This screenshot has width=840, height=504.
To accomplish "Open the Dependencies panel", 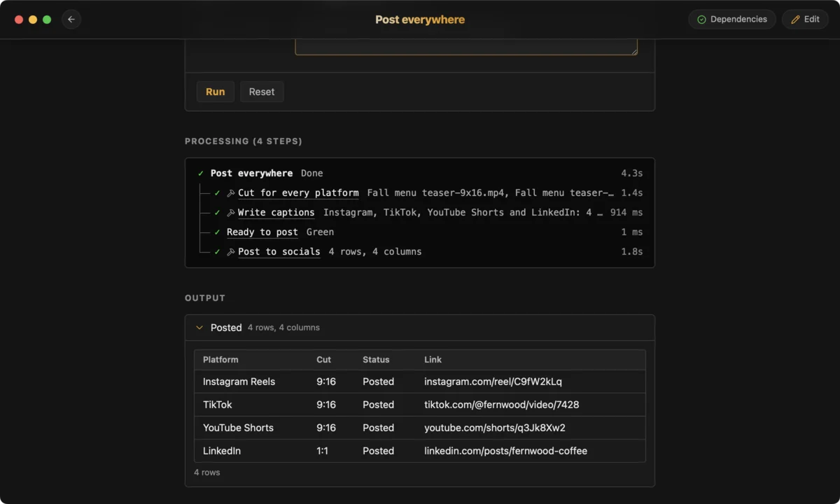I will click(x=732, y=20).
